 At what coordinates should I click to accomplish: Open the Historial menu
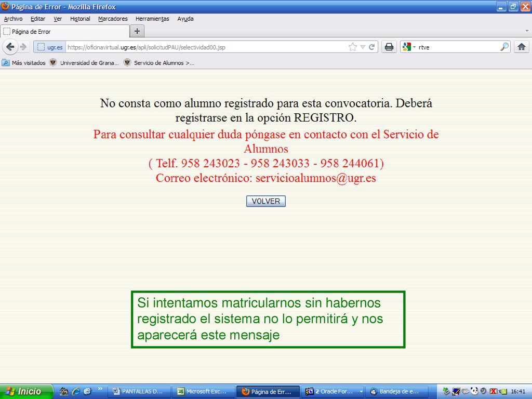[x=80, y=19]
